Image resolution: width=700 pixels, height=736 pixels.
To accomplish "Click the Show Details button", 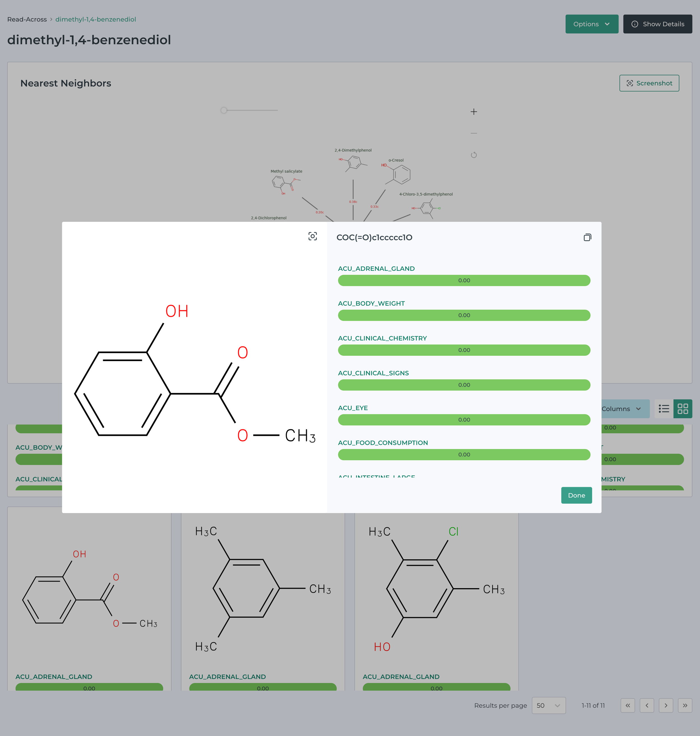I will pos(657,24).
